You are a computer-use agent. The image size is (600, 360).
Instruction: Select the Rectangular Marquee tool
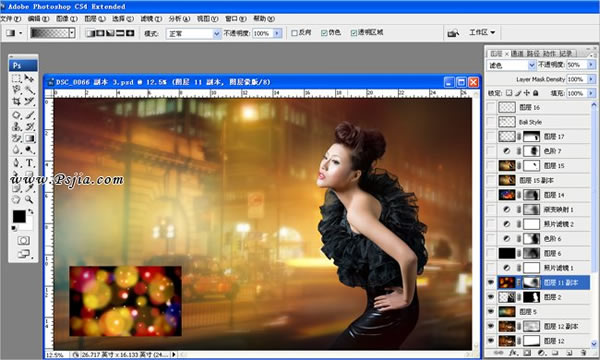point(16,79)
